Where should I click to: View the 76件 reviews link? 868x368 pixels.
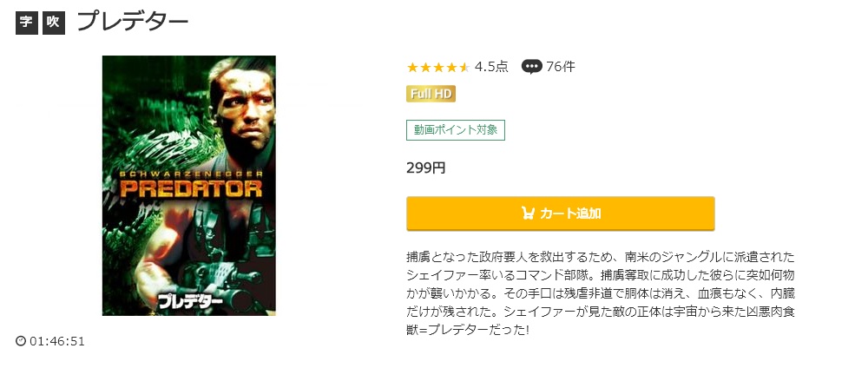tap(561, 67)
